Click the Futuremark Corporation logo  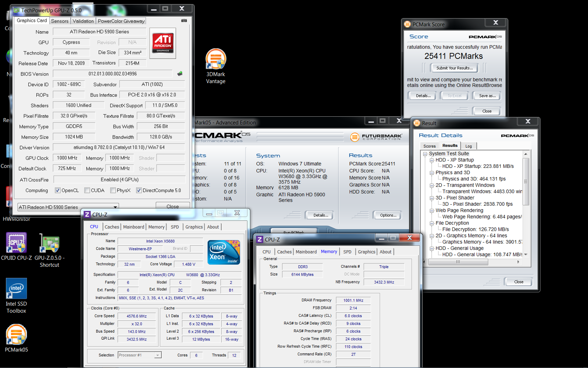tap(376, 137)
